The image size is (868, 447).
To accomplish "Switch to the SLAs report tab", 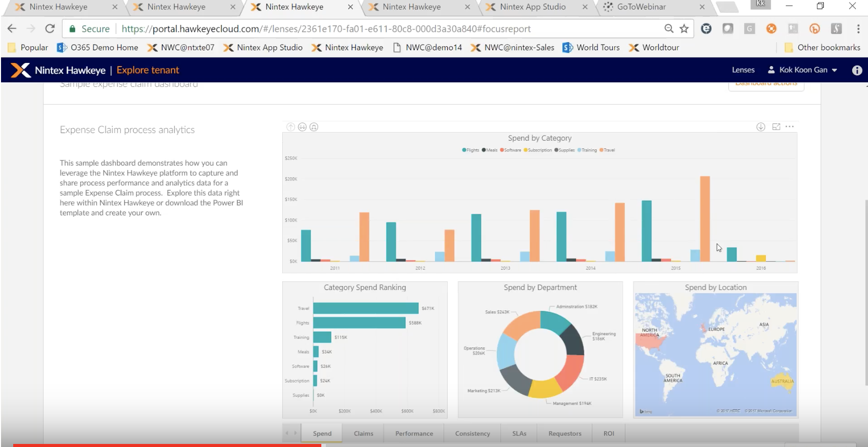I will click(519, 433).
